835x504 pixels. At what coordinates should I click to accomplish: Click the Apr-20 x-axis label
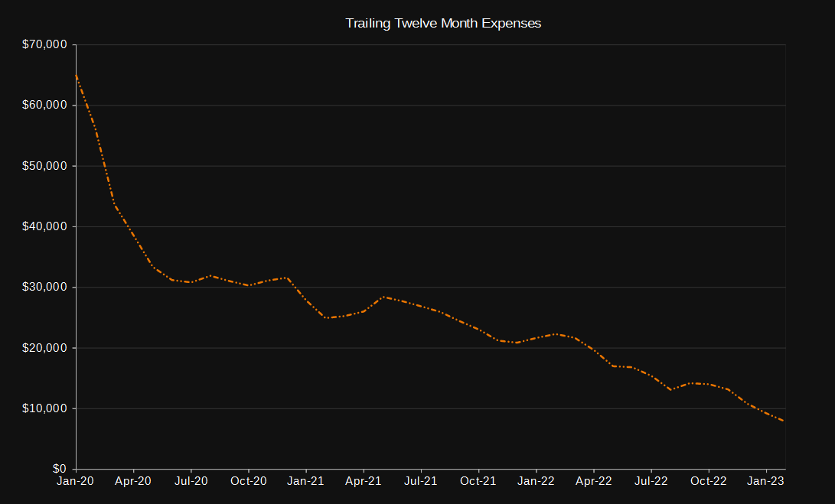(x=133, y=481)
